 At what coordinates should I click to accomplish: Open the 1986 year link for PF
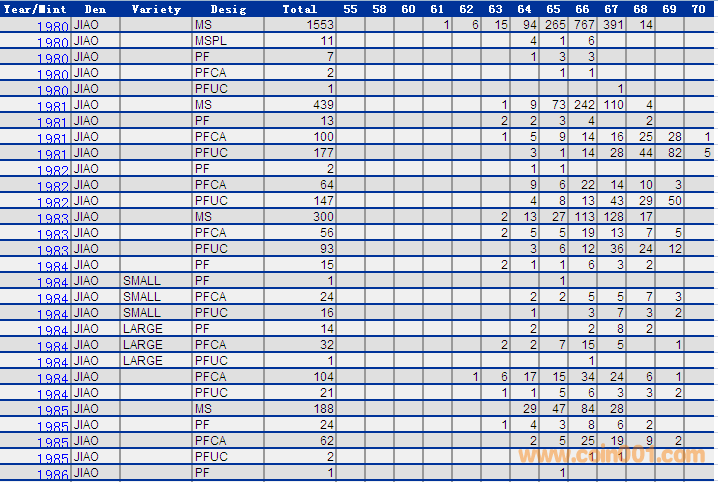point(52,475)
